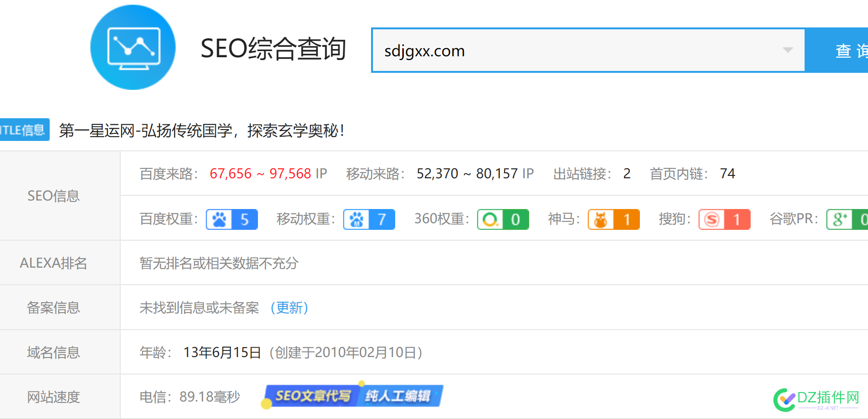Click the 百度权重 label

[169, 219]
